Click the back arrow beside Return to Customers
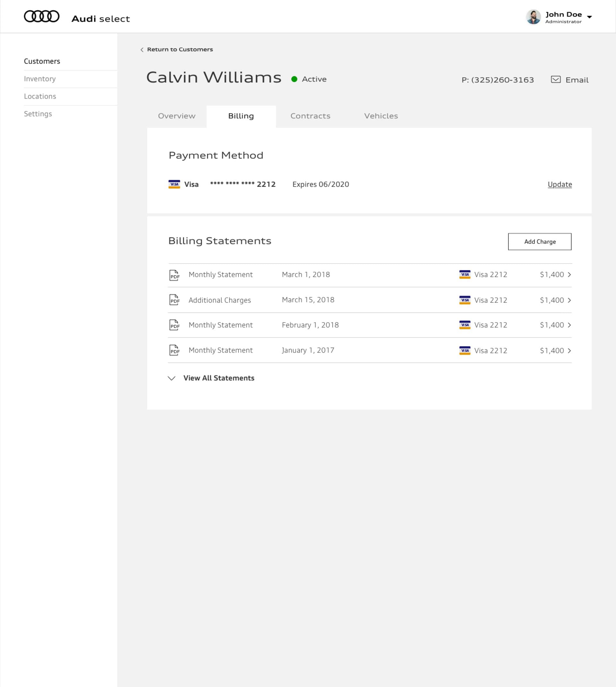616x687 pixels. coord(142,50)
